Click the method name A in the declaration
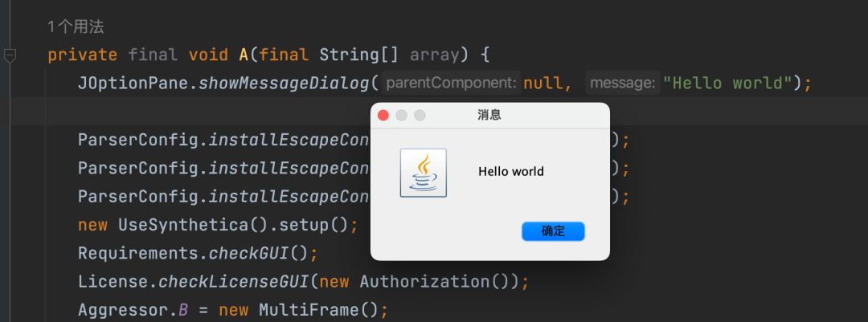 [x=244, y=55]
